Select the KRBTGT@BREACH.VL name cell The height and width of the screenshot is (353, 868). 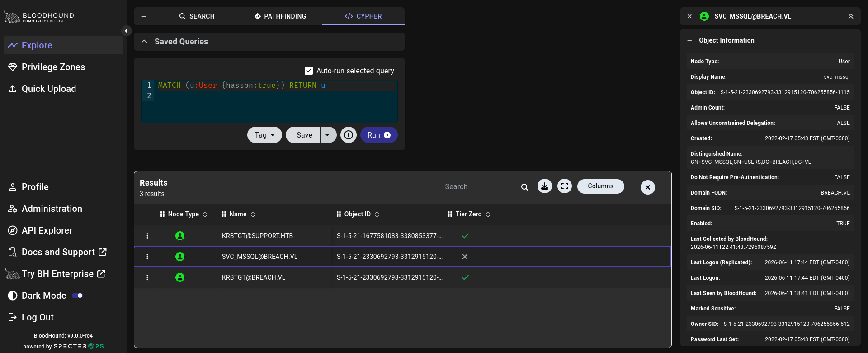[x=254, y=277]
